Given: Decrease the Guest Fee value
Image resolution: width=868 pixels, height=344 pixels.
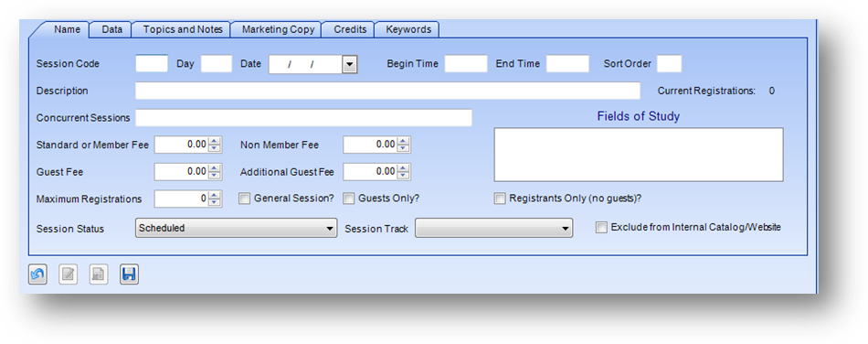Looking at the screenshot, I should pyautogui.click(x=215, y=176).
